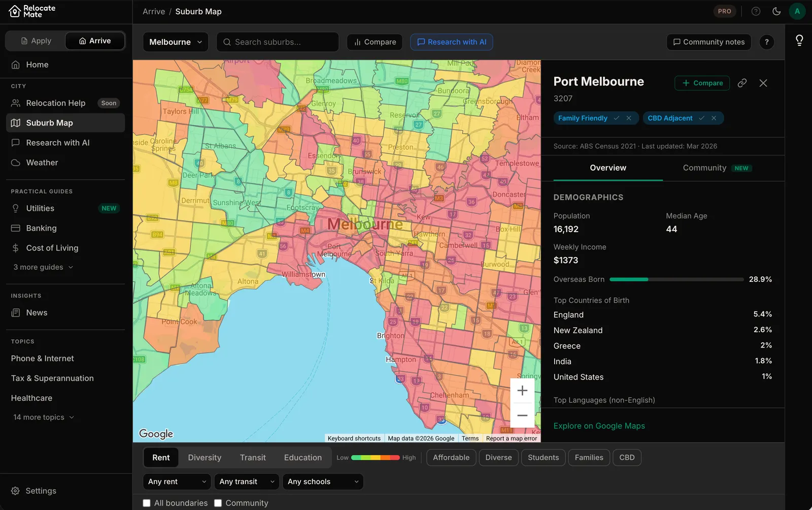The width and height of the screenshot is (812, 510).
Task: Open Home in sidebar
Action: click(x=65, y=65)
